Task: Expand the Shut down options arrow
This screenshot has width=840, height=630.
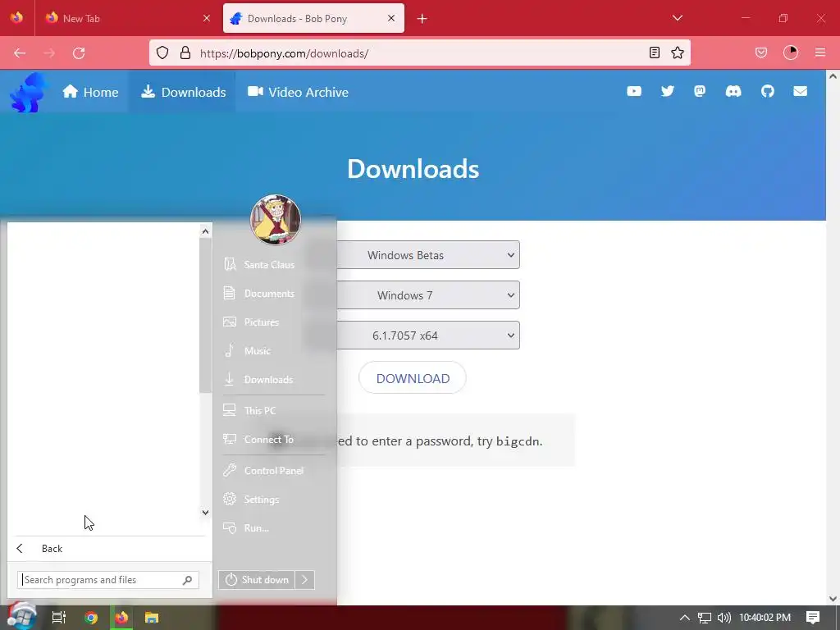Action: 305,580
